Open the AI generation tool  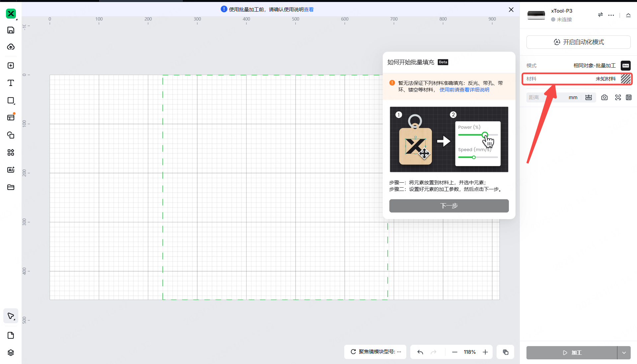pos(11,170)
